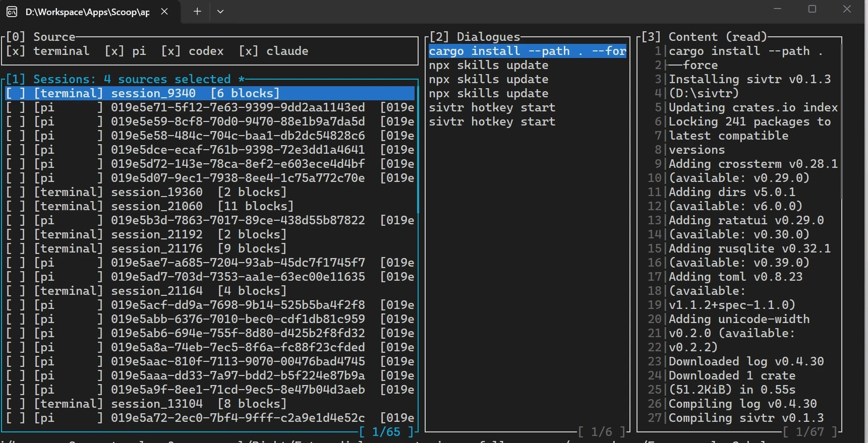Viewport: 868px width, 443px height.
Task: Check the box for session_21176
Action: pos(15,248)
